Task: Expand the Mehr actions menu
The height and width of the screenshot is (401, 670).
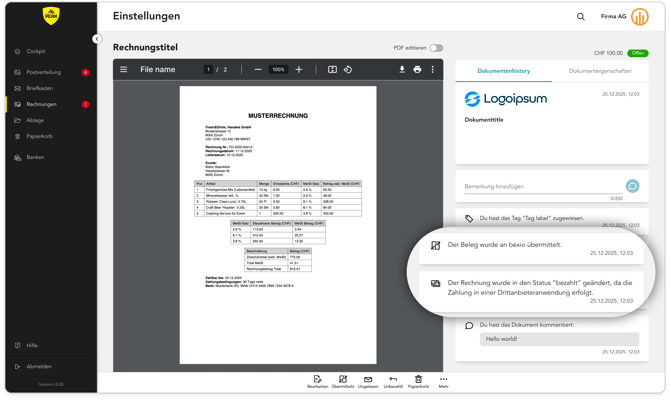Action: click(x=443, y=382)
